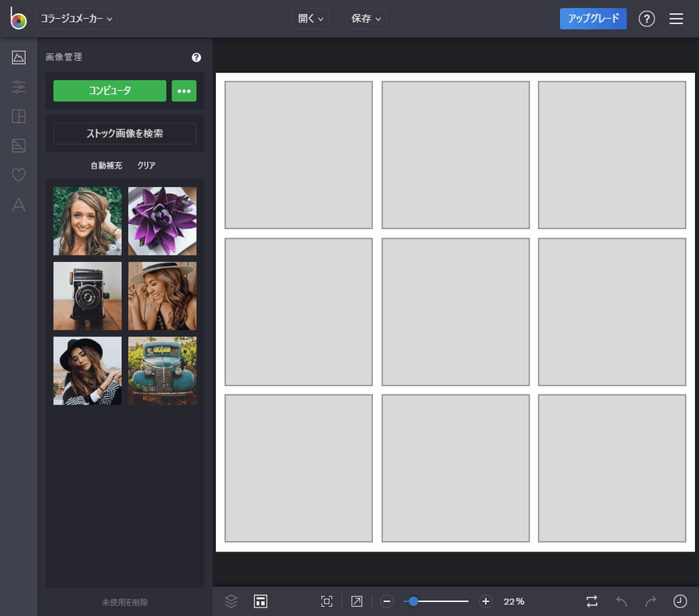Click the 22% zoom value
The height and width of the screenshot is (616, 699).
click(513, 601)
